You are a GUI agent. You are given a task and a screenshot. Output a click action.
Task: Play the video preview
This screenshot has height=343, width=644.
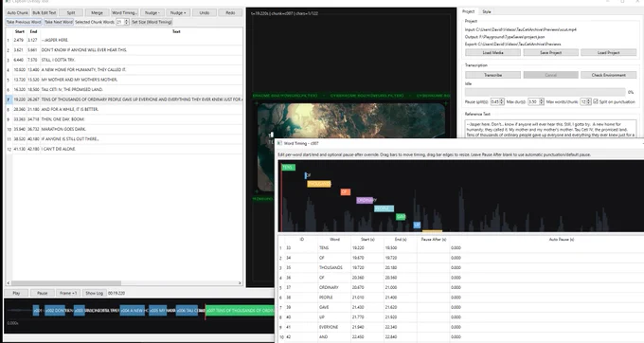tap(16, 293)
